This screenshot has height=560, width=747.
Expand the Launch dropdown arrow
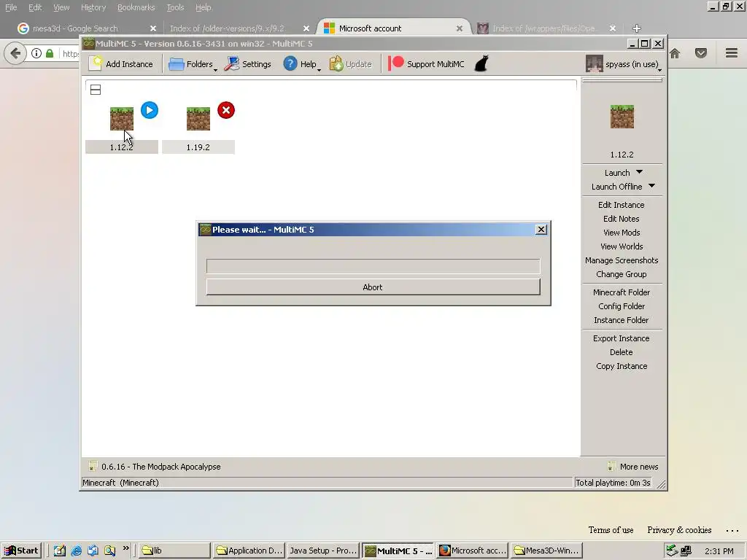[x=639, y=172]
